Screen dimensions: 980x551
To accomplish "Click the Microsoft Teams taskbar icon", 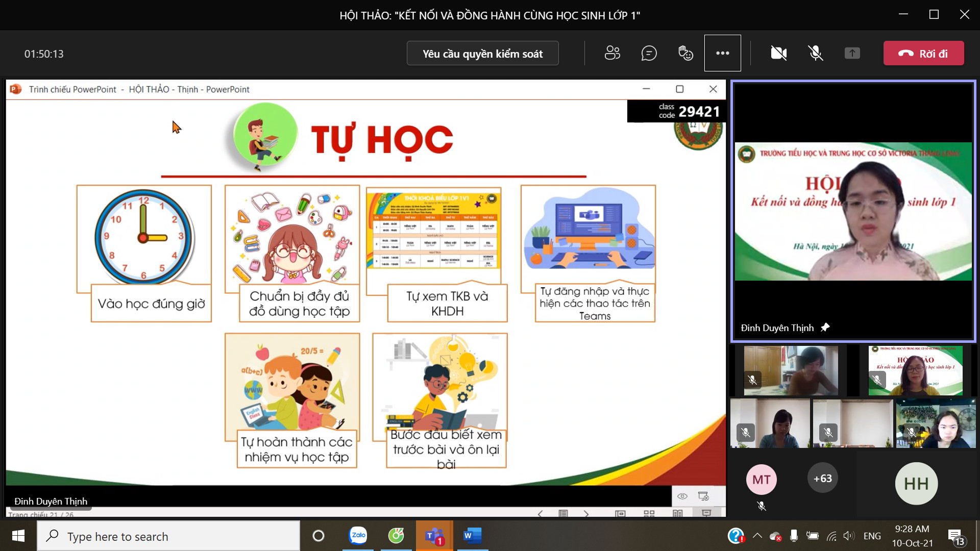I will 434,536.
